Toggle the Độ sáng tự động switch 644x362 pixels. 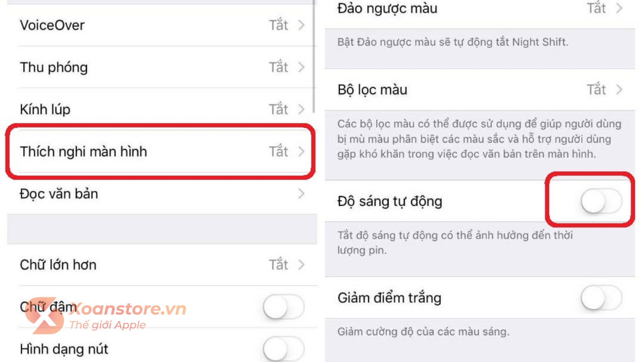pyautogui.click(x=602, y=201)
